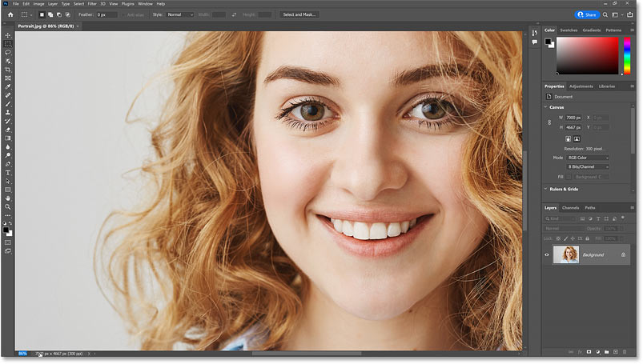This screenshot has height=364, width=643.
Task: Select the Horizontal Type tool
Action: pyautogui.click(x=8, y=173)
